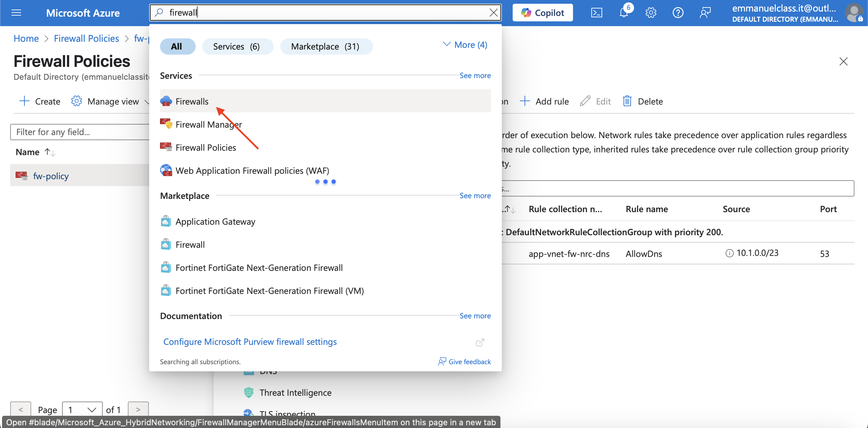Close the fw-policy blade with X
This screenshot has width=868, height=428.
click(x=844, y=61)
